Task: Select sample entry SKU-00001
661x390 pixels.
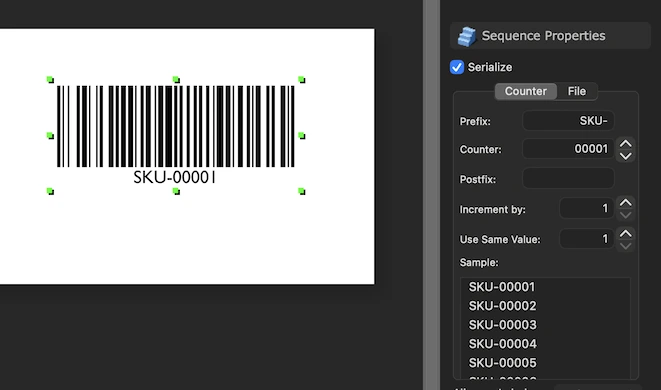Action: (x=502, y=287)
